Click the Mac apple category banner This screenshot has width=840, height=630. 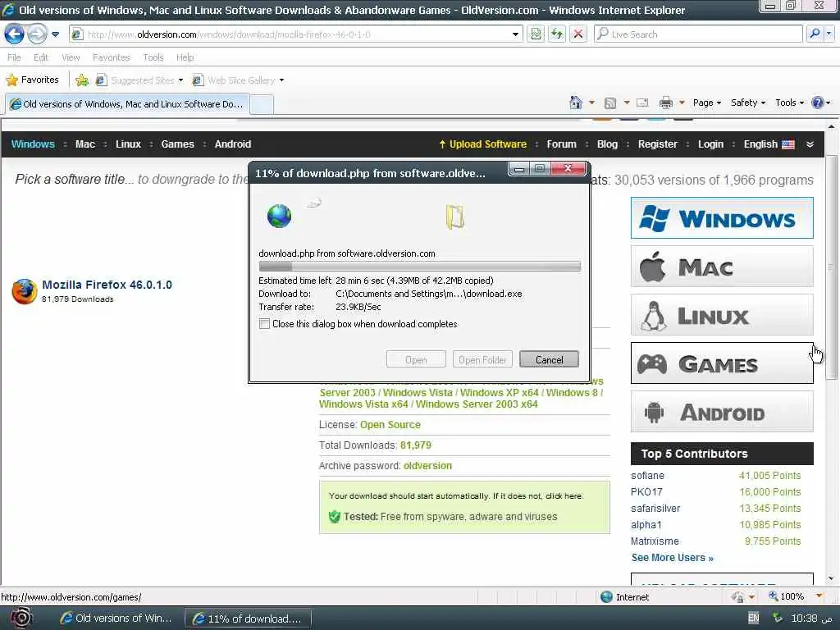coord(722,267)
